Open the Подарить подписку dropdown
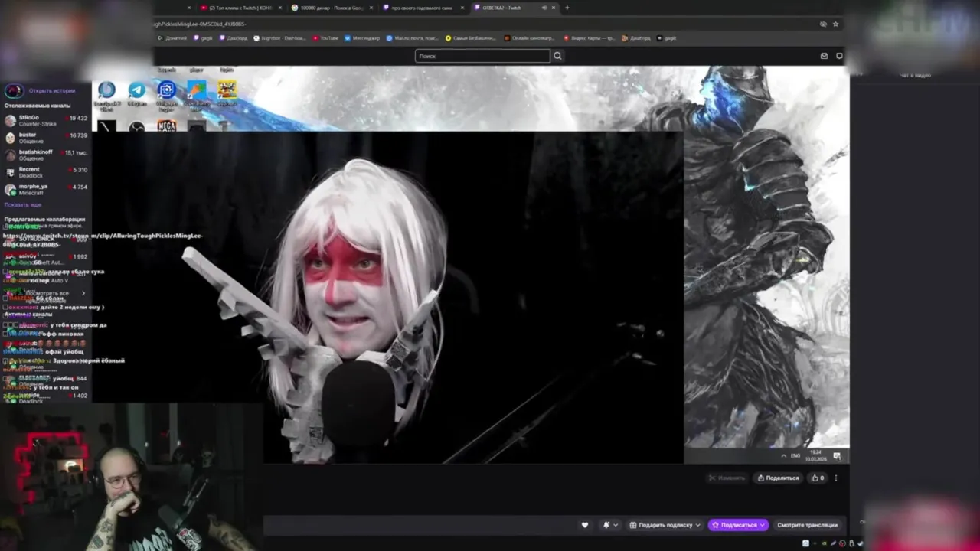This screenshot has height=551, width=980. (x=665, y=525)
